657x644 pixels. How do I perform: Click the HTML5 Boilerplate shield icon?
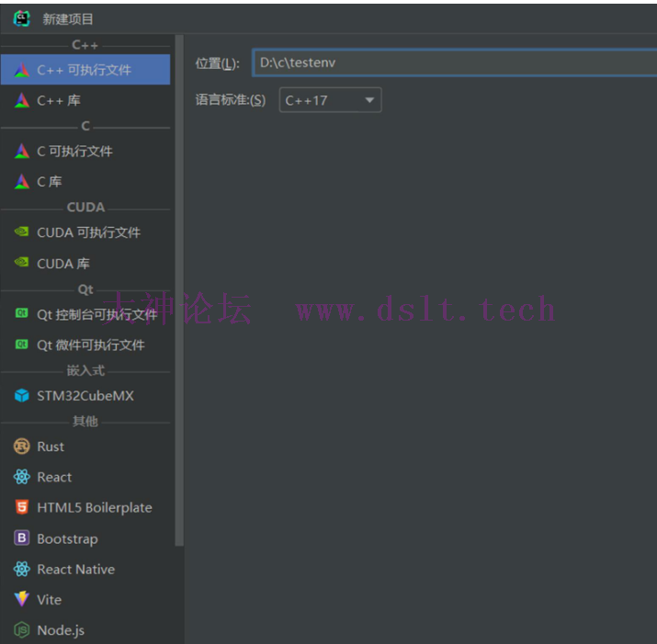[x=22, y=507]
